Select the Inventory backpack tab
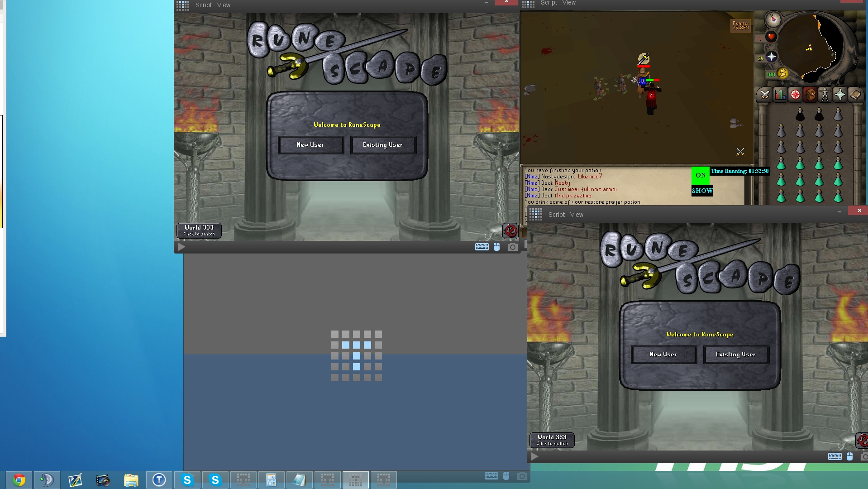 [810, 95]
